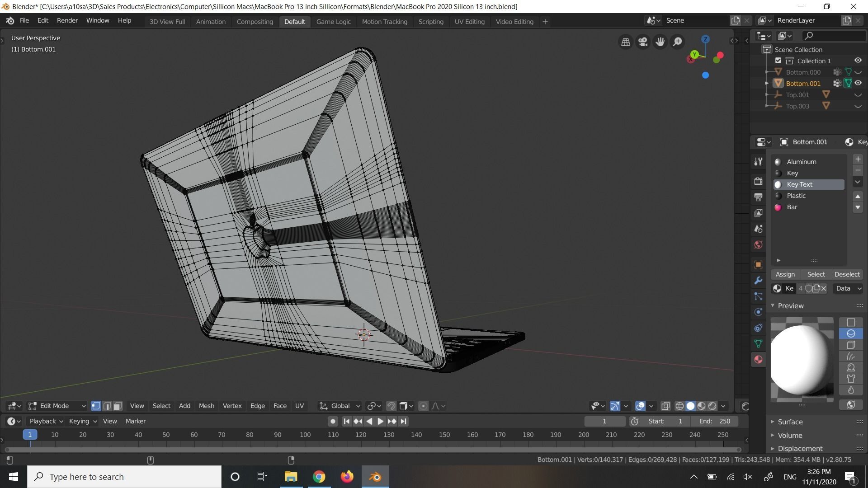Screen dimensions: 868x488
Task: Open the World properties tab
Action: [758, 245]
